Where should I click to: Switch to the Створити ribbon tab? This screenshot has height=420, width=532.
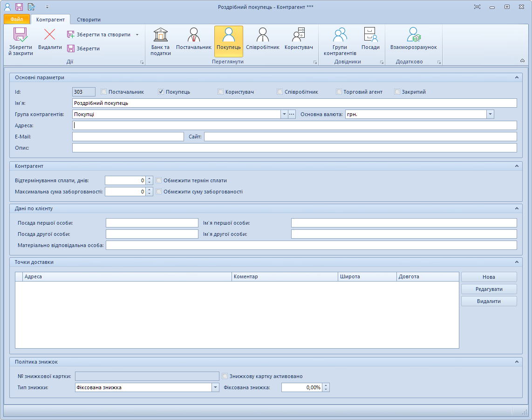[89, 20]
